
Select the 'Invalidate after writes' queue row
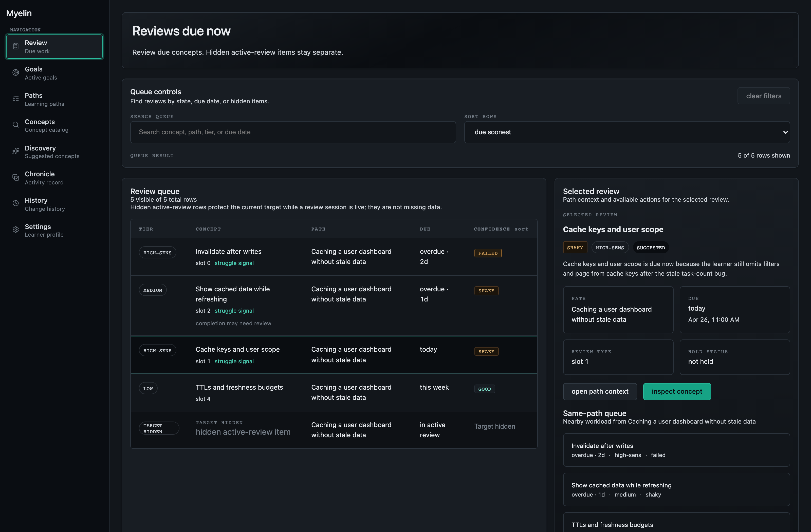point(334,257)
